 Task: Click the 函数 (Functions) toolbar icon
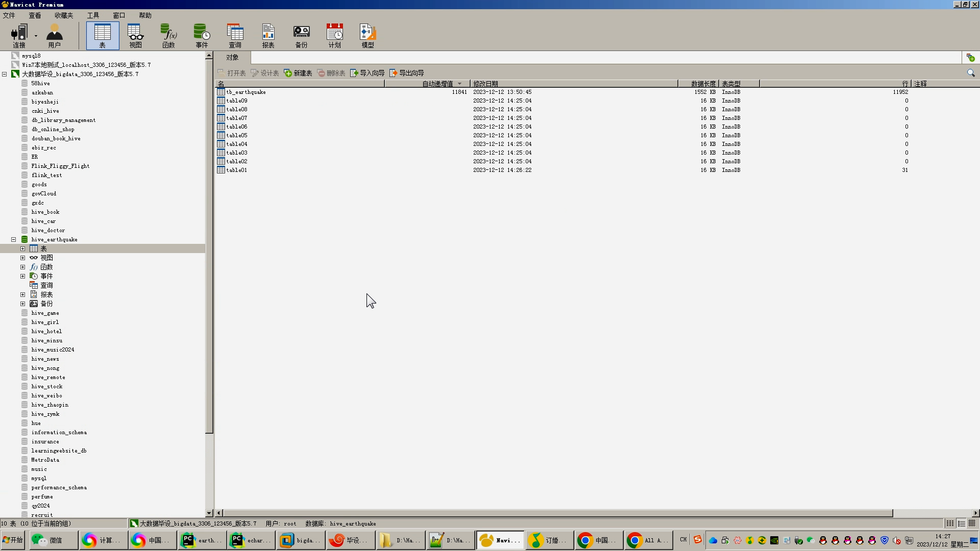click(168, 36)
